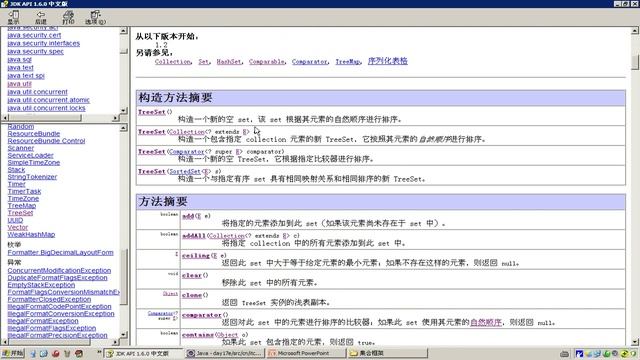This screenshot has height=360, width=640.
Task: Open the TreeMap class link in class list
Action: (x=22, y=206)
